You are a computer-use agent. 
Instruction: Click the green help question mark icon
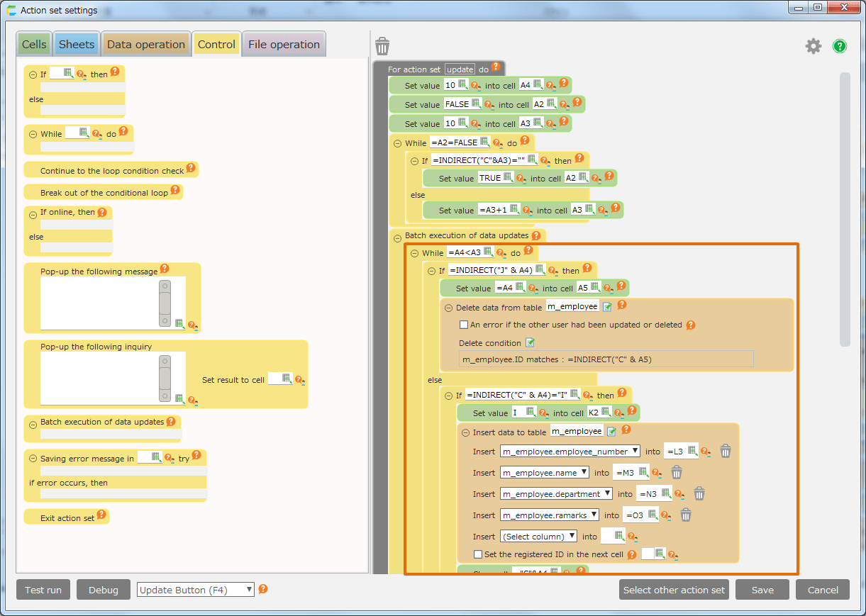(x=840, y=46)
